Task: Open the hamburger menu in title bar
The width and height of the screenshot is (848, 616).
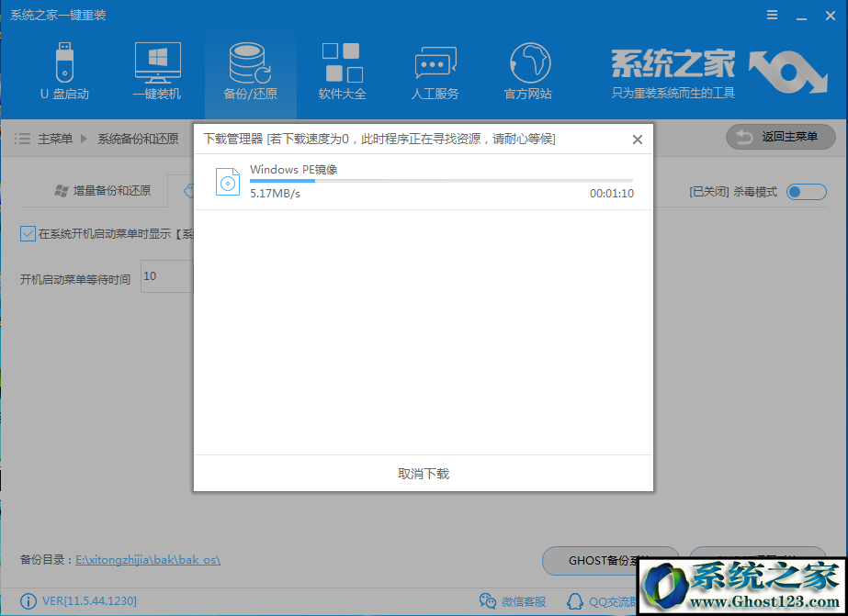Action: (773, 15)
